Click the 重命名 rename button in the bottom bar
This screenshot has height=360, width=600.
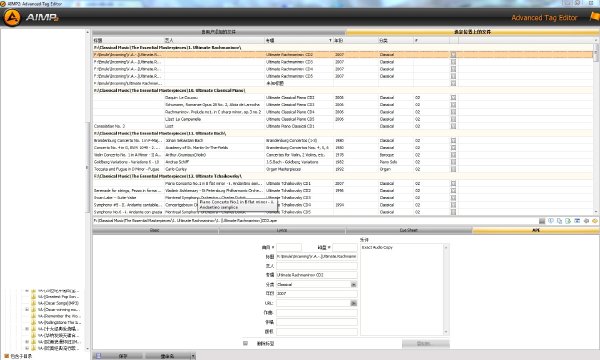click(x=168, y=356)
